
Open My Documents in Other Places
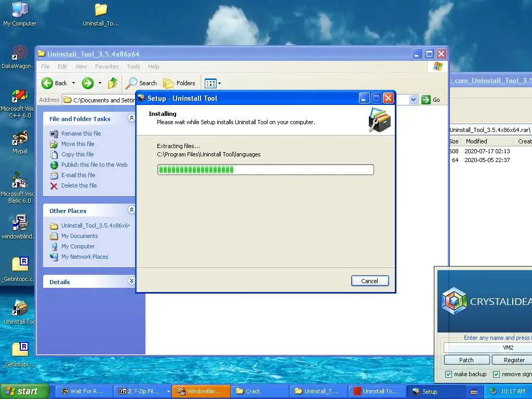(79, 236)
